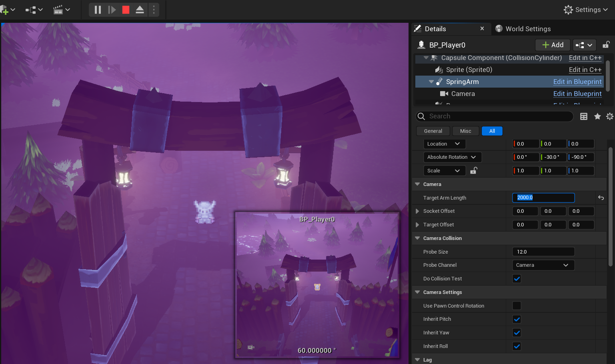Reset Target Arm Length to default
This screenshot has height=364, width=615.
coord(601,198)
